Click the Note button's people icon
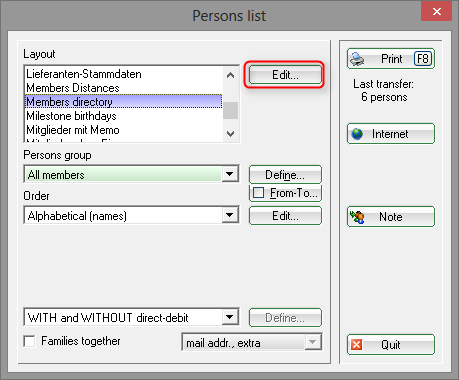Image resolution: width=459 pixels, height=380 pixels. pos(357,217)
